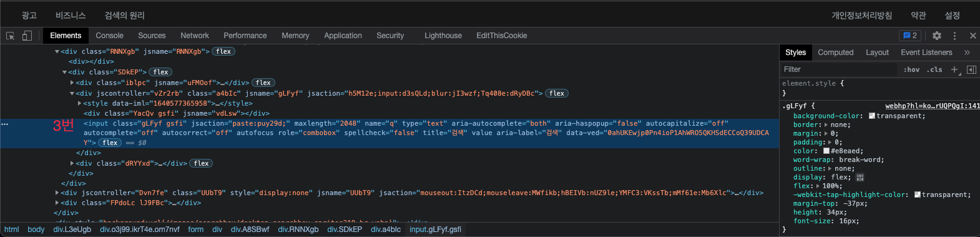Expand the flex property shorthand arrow
Viewport: 980px width, 237px height.
(818, 186)
